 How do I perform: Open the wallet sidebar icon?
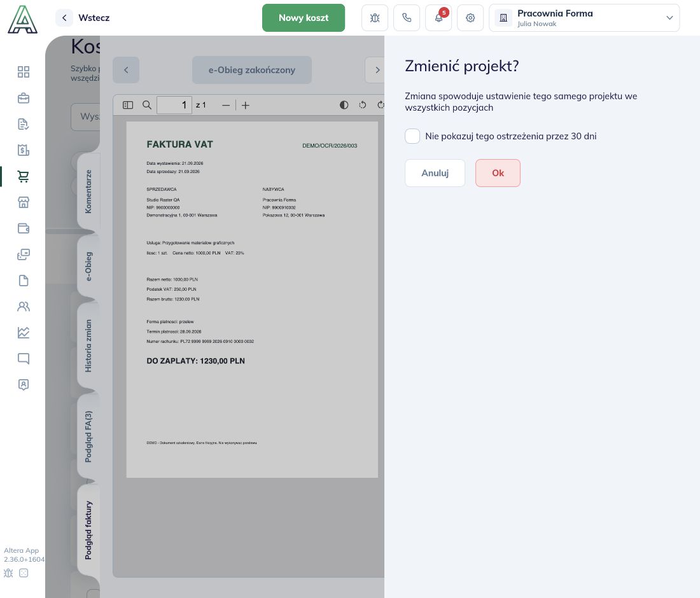[x=23, y=228]
